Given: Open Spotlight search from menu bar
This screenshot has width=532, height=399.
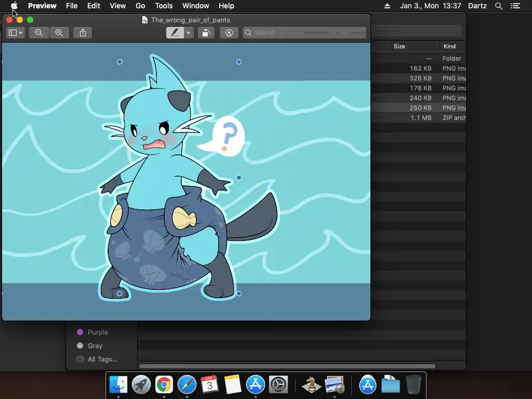Looking at the screenshot, I should coord(499,6).
